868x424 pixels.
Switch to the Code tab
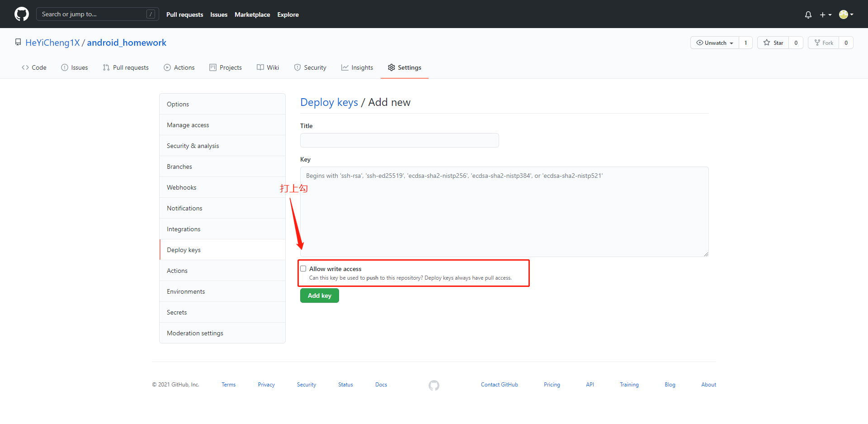pos(34,67)
